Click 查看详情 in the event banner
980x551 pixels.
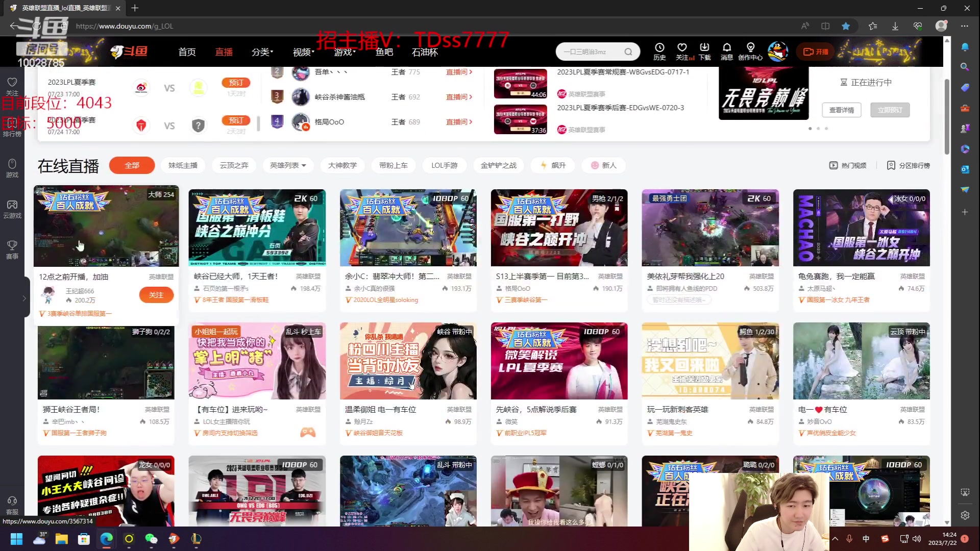(x=842, y=110)
